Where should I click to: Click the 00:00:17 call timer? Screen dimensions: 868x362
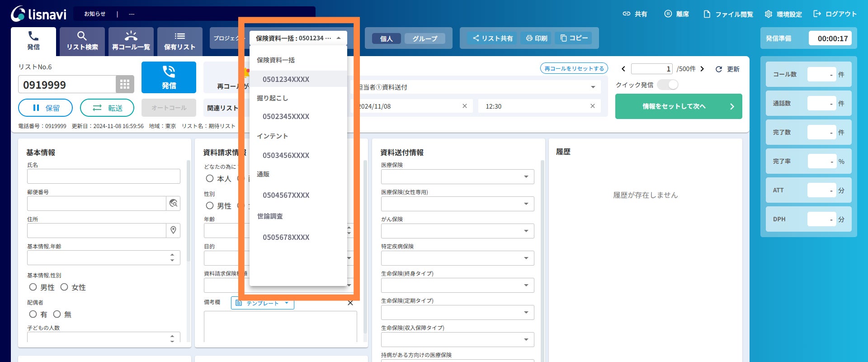point(830,38)
